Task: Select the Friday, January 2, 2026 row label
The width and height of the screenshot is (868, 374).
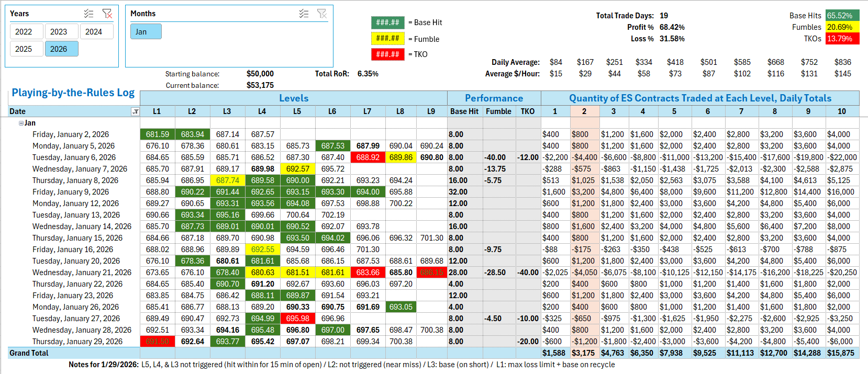Action: tap(71, 134)
